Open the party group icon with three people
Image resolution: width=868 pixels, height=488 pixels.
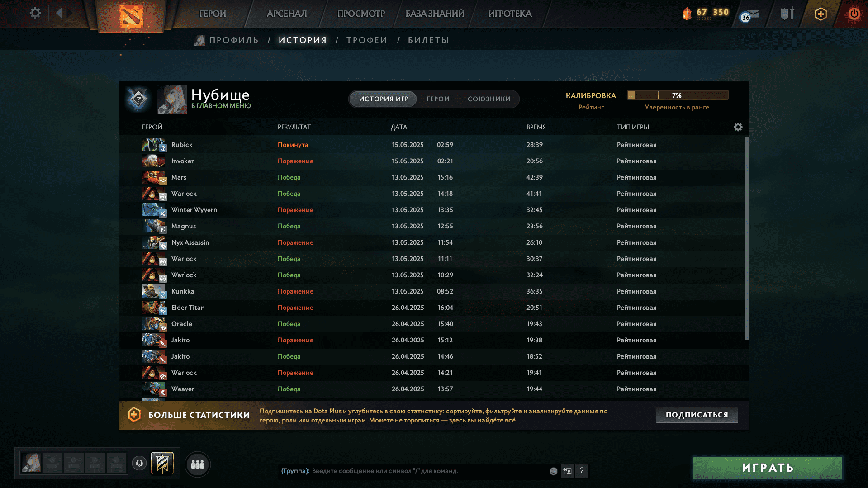tap(198, 464)
